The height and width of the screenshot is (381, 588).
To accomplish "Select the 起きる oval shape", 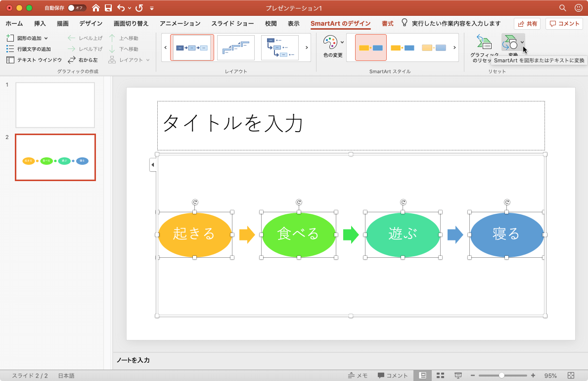I will [195, 235].
